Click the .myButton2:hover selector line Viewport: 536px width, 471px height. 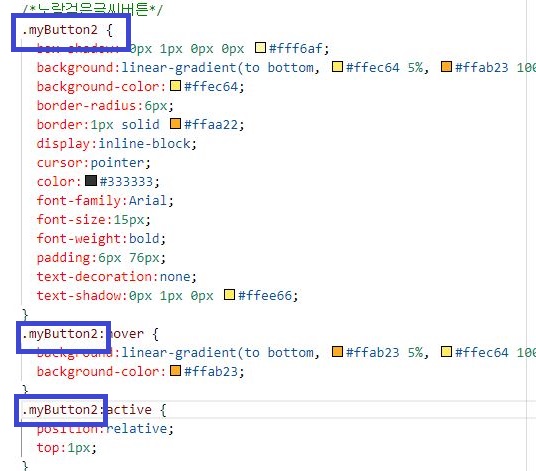pyautogui.click(x=90, y=334)
